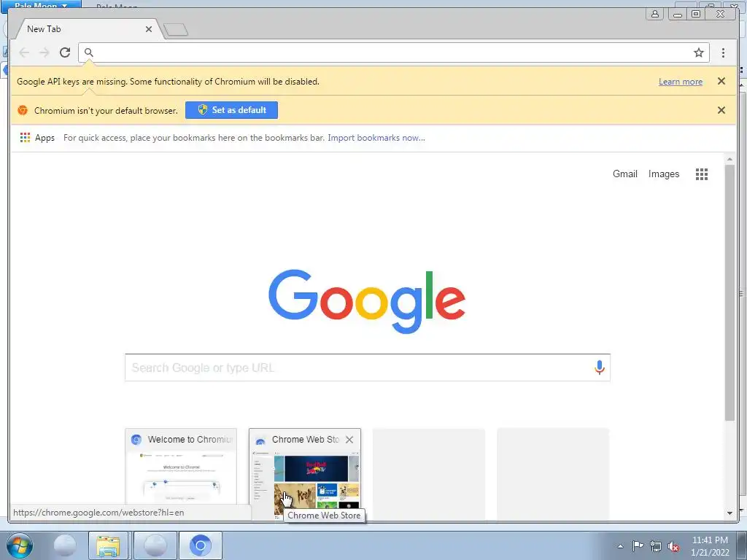747x560 pixels.
Task: Click the page scrollbar down arrow
Action: (729, 513)
